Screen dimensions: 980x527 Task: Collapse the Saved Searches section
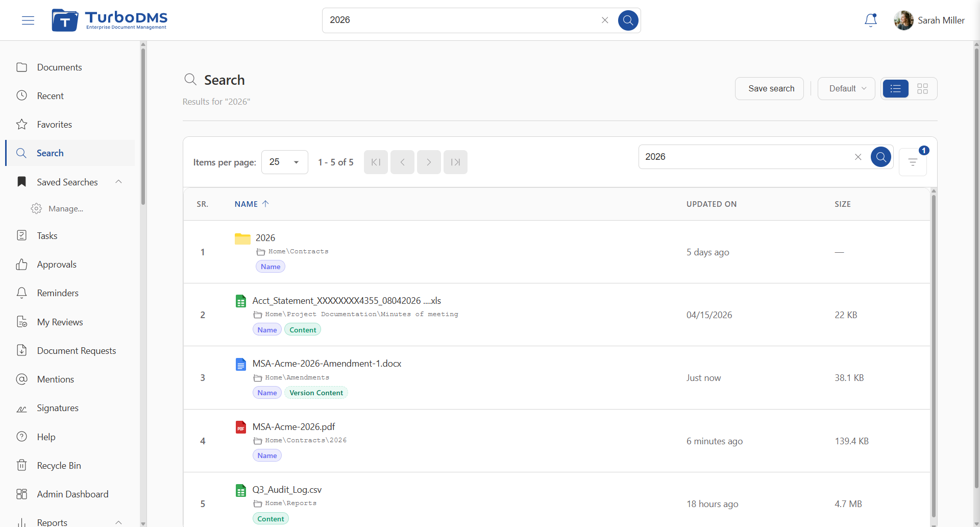pyautogui.click(x=118, y=182)
